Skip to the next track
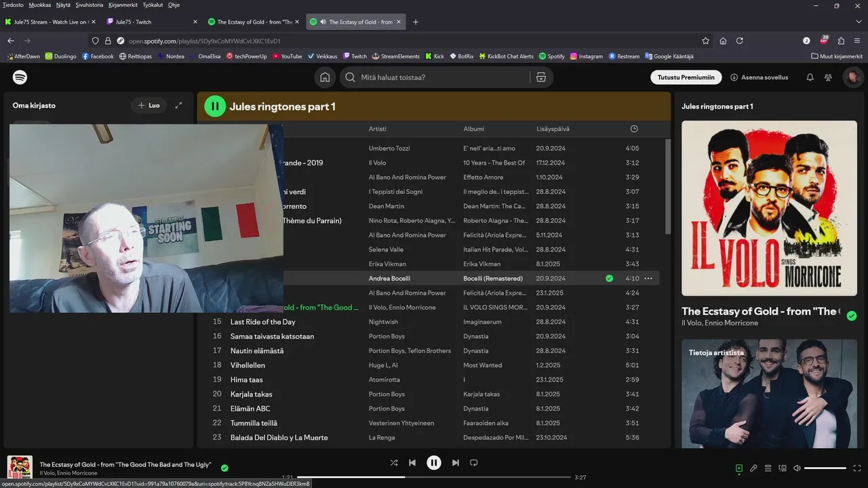Image resolution: width=868 pixels, height=488 pixels. pyautogui.click(x=456, y=463)
